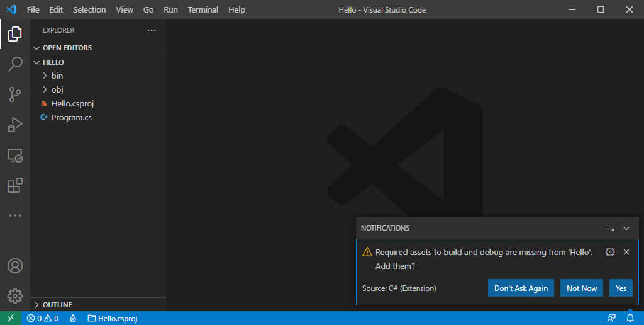Viewport: 644px width, 325px height.
Task: Dismiss the missing assets notification
Action: [x=626, y=252]
